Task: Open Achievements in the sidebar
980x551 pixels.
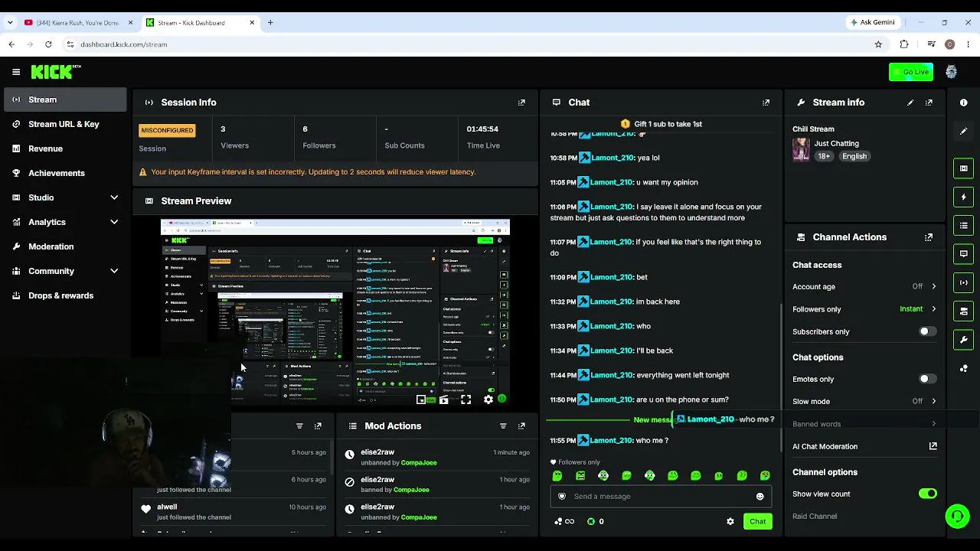Action: coord(65,173)
